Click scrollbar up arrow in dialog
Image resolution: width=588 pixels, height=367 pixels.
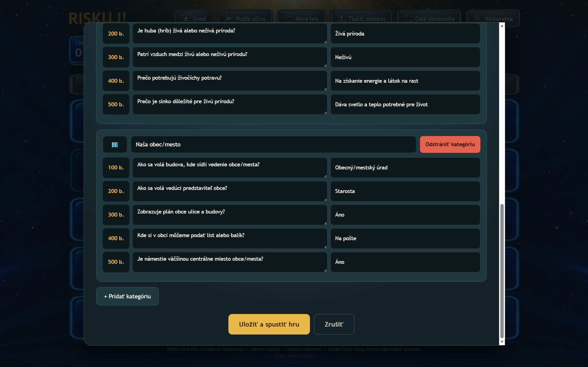(502, 26)
